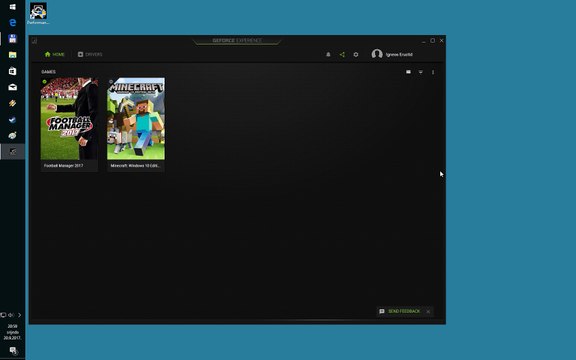Open the yellow striped app on taskbar
The height and width of the screenshot is (360, 576).
pyautogui.click(x=12, y=103)
